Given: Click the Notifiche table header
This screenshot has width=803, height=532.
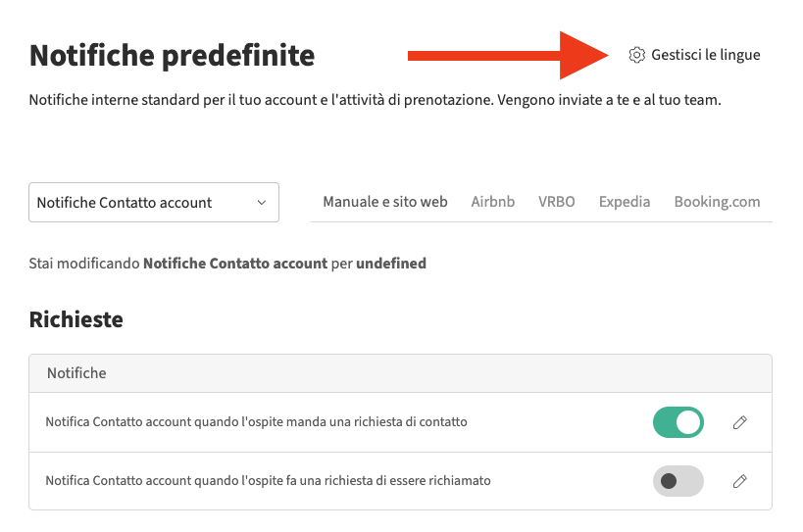Looking at the screenshot, I should tap(76, 373).
